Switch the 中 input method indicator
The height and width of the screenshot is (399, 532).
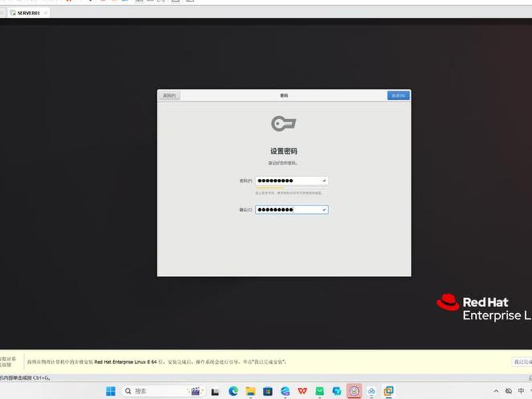click(521, 391)
